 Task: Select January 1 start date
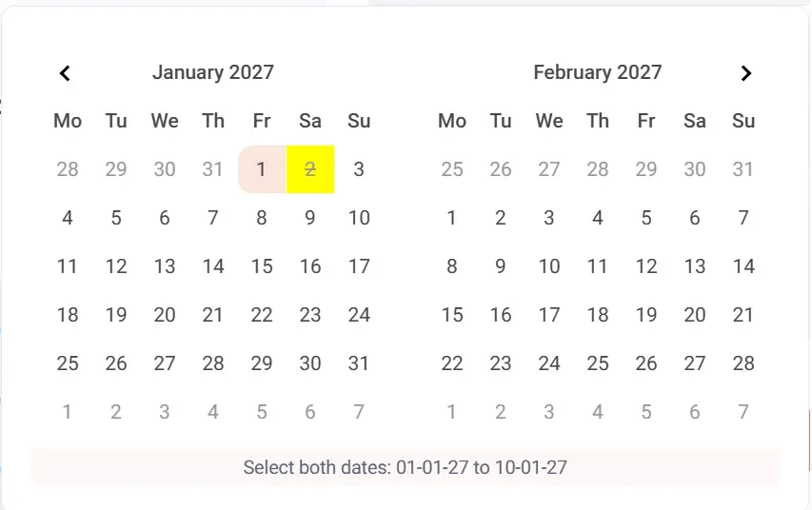coord(262,169)
